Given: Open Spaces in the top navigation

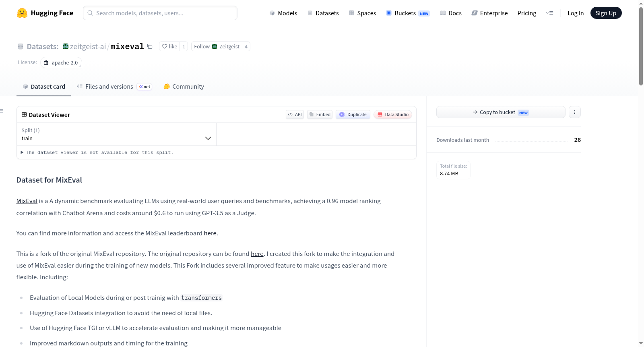Looking at the screenshot, I should 362,13.
